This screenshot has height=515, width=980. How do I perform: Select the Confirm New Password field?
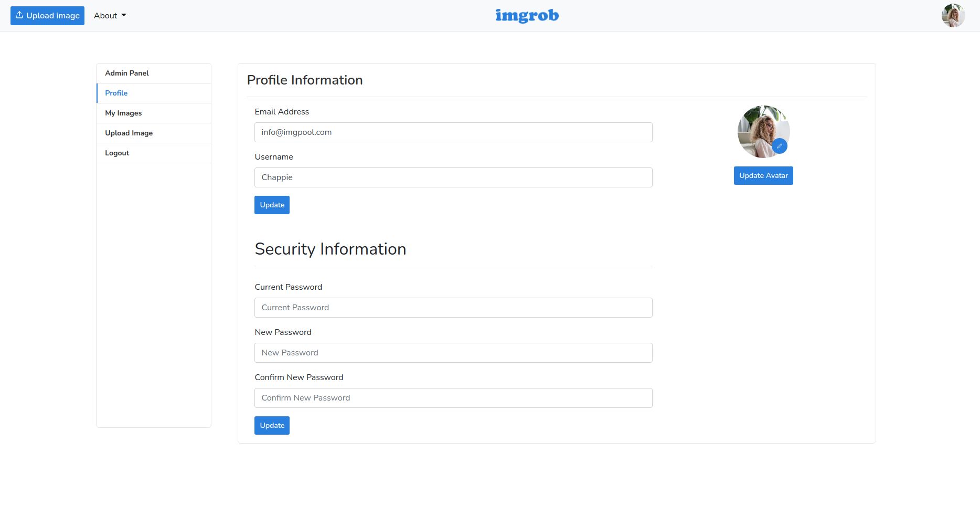(x=453, y=398)
